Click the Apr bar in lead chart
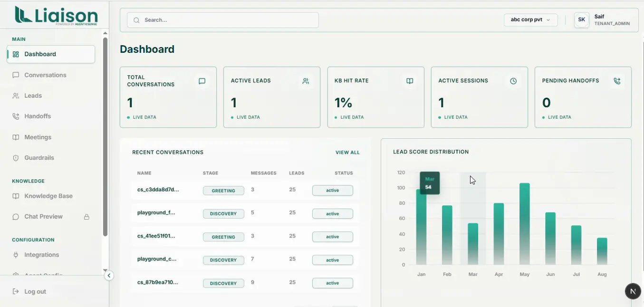The width and height of the screenshot is (644, 307). pos(499,234)
